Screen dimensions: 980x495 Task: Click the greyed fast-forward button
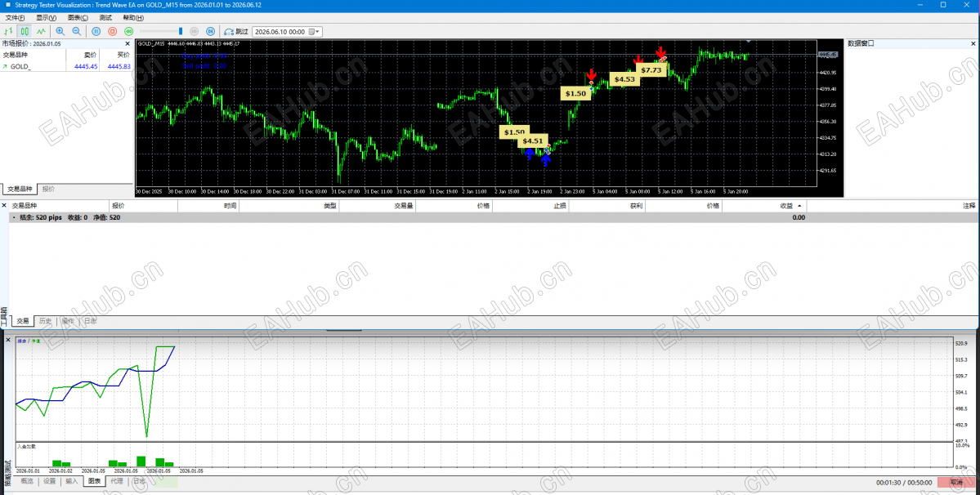[x=195, y=31]
